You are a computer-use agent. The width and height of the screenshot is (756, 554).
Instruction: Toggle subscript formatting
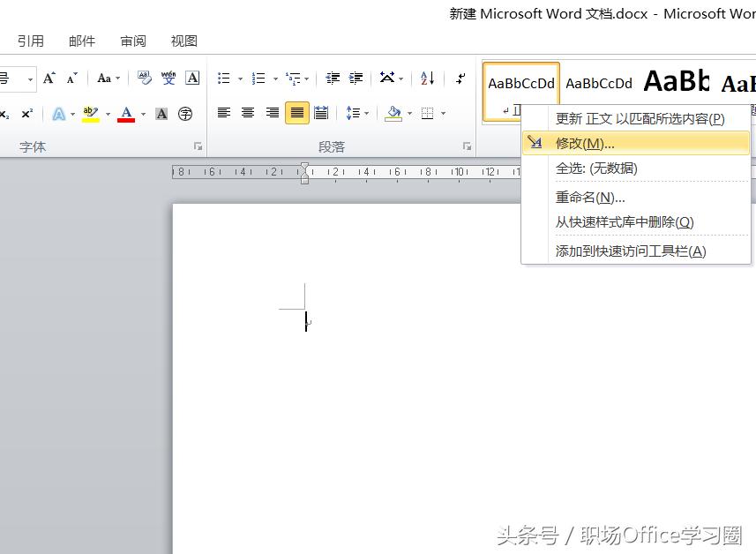(5, 113)
